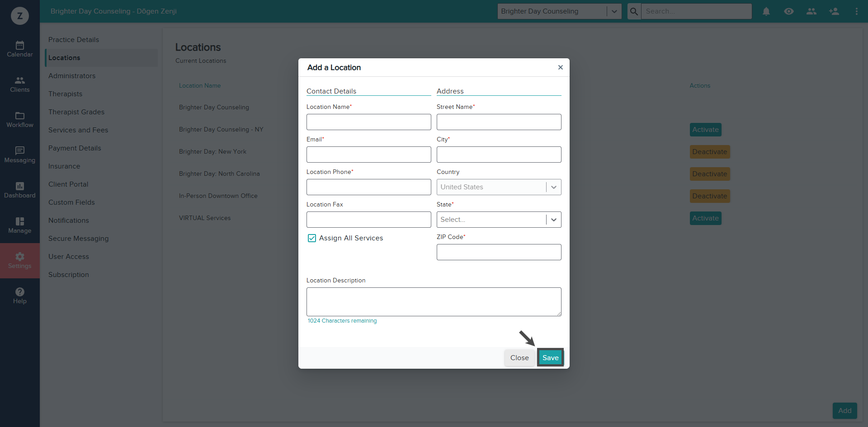This screenshot has height=427, width=868.
Task: Close the Add a Location dialog with X
Action: 561,67
